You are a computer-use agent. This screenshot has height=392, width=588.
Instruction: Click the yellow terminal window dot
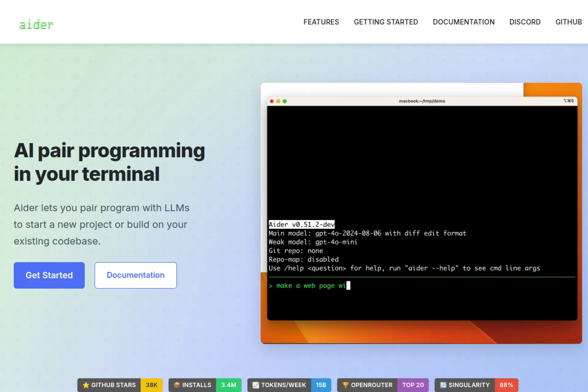278,101
